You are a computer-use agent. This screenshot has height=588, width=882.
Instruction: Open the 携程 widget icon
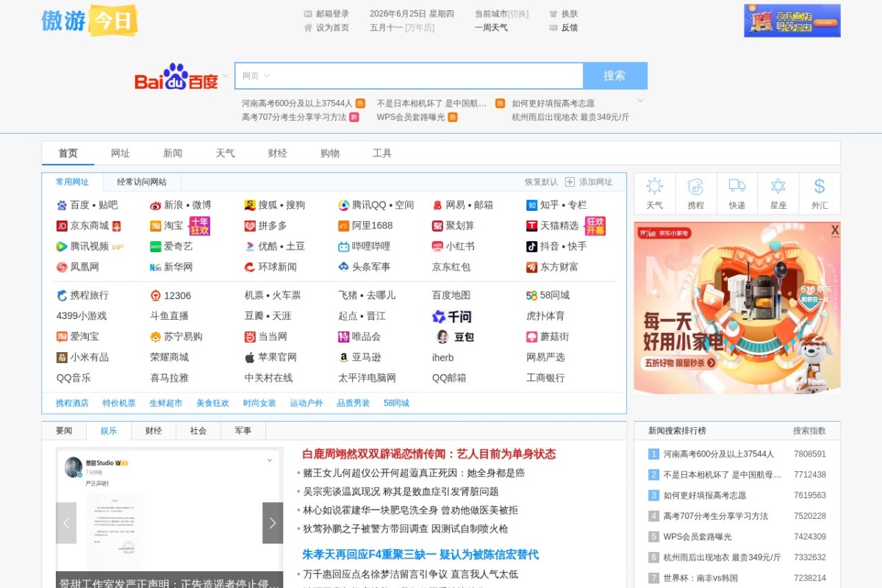coord(695,186)
